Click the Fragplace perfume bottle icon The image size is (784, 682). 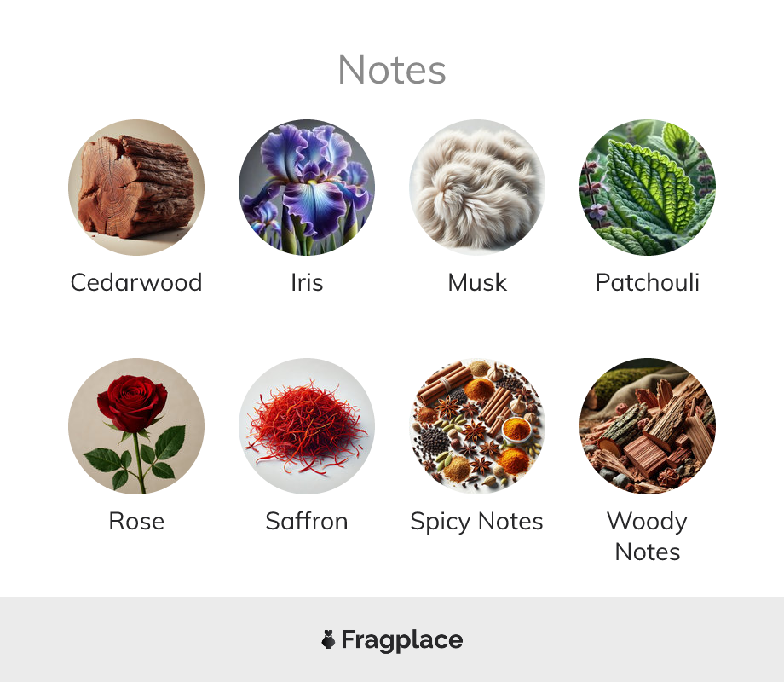pyautogui.click(x=328, y=639)
